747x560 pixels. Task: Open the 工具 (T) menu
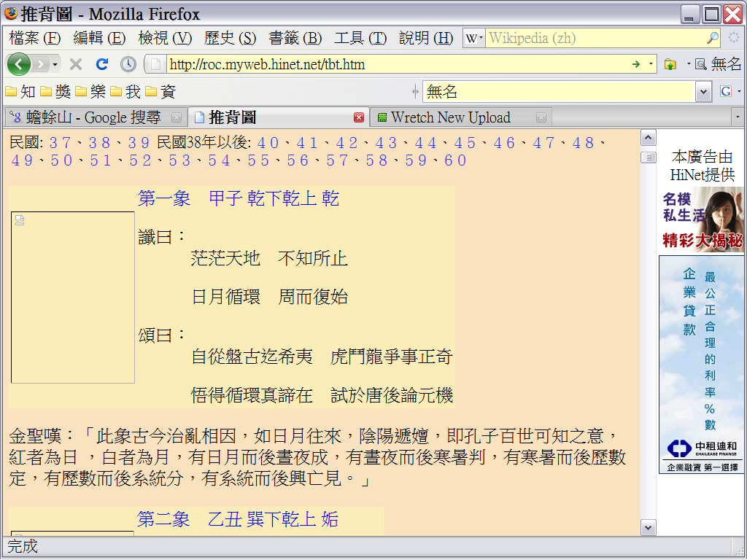pos(360,38)
